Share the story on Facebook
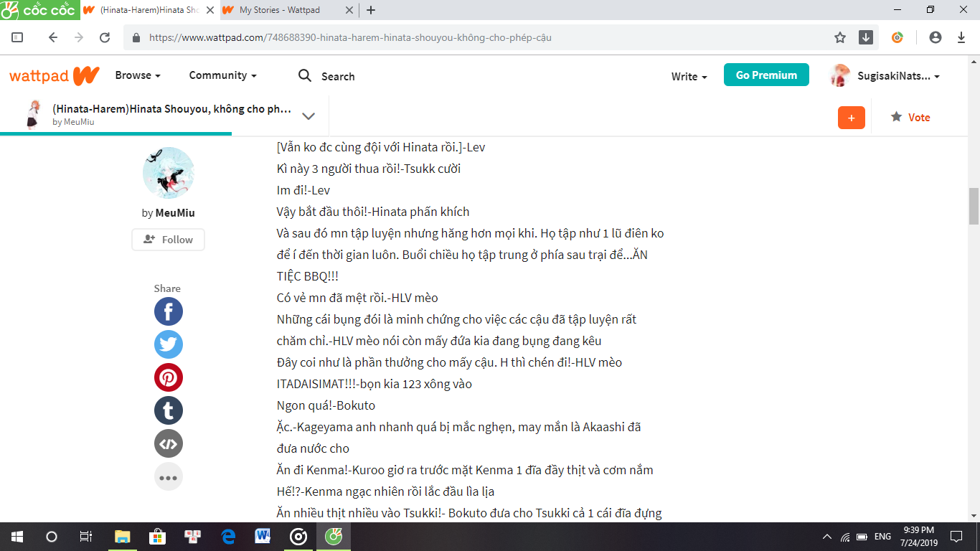980x551 pixels. pos(169,311)
